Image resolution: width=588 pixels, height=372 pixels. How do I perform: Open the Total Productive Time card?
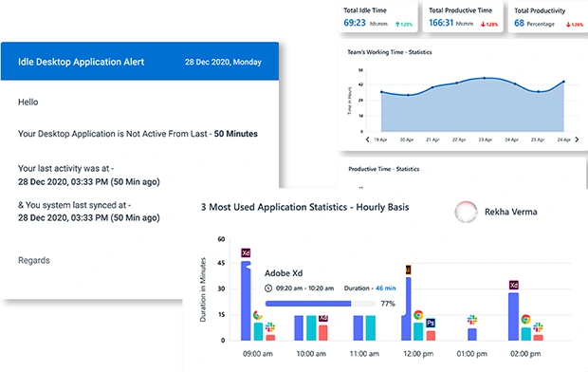tap(463, 17)
